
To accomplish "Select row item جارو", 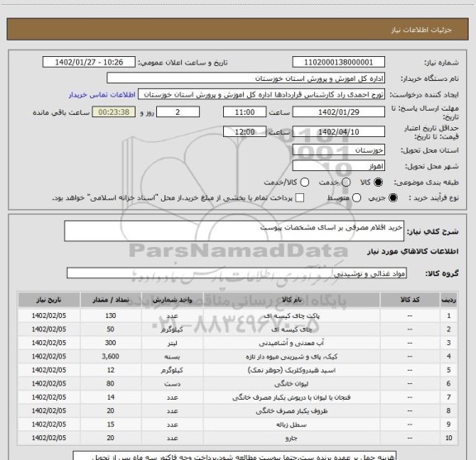I will pyautogui.click(x=292, y=439).
